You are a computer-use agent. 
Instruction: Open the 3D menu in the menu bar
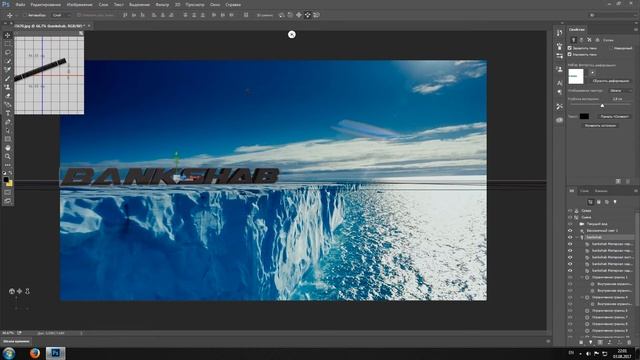(178, 5)
